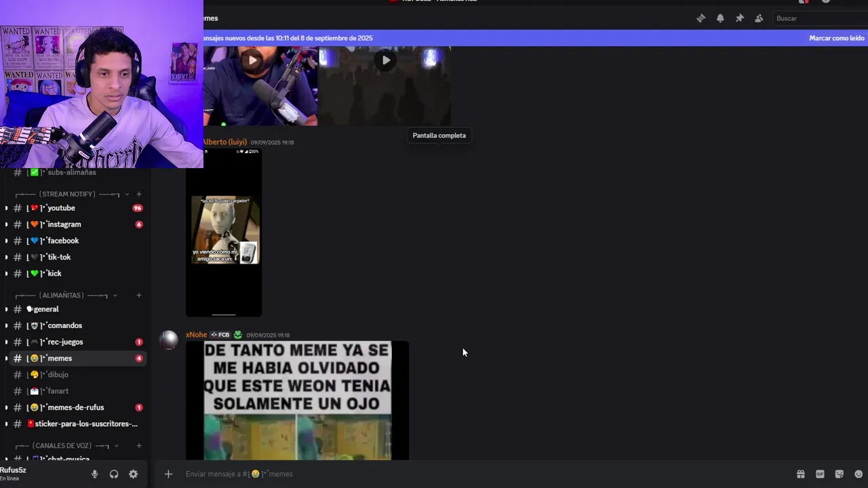Deafen with the headphones icon
This screenshot has height=488, width=868.
tap(114, 474)
